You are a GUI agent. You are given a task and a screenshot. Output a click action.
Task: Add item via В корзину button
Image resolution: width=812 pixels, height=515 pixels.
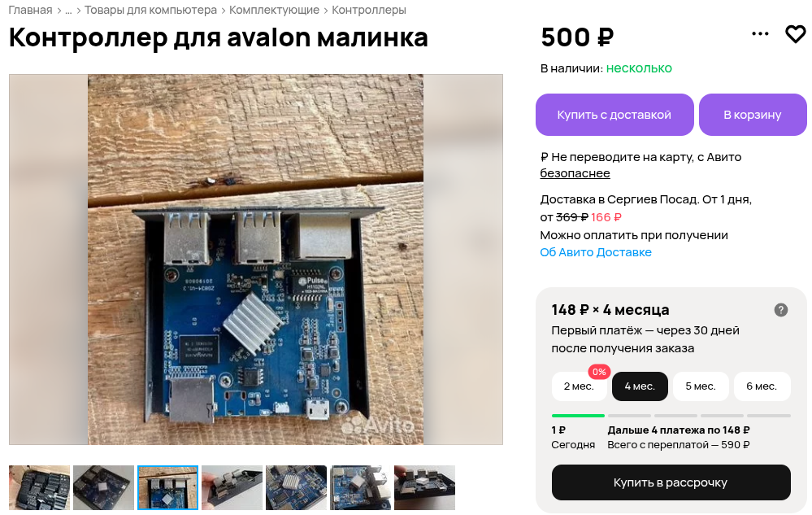pyautogui.click(x=753, y=115)
